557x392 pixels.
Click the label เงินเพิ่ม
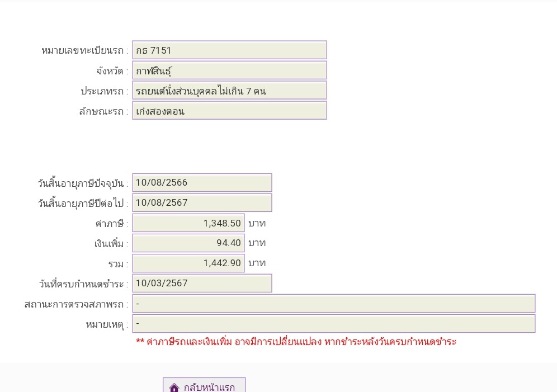(111, 244)
